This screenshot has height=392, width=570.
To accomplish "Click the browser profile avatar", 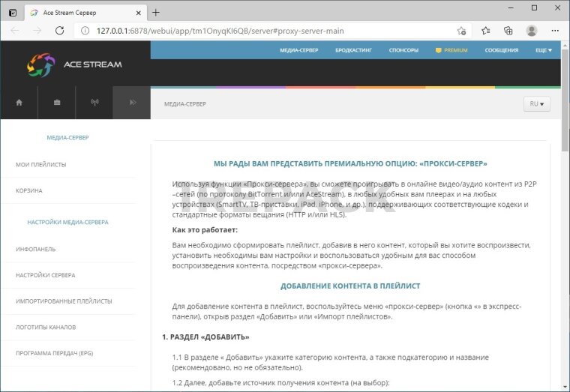I will (x=532, y=31).
